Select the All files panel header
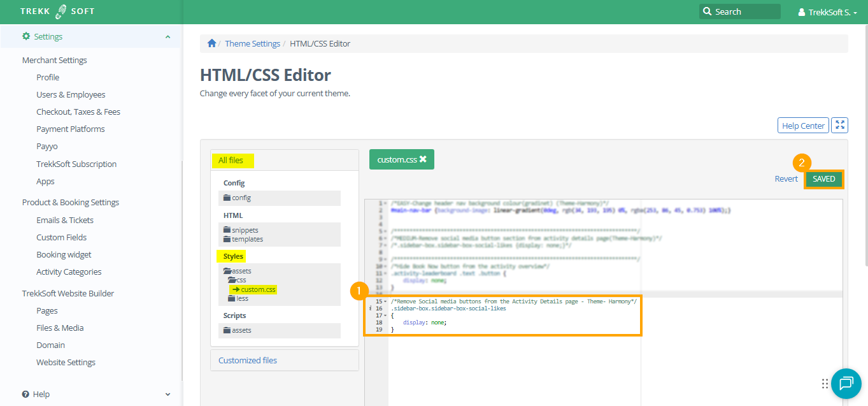Viewport: 868px width, 406px height. click(231, 161)
